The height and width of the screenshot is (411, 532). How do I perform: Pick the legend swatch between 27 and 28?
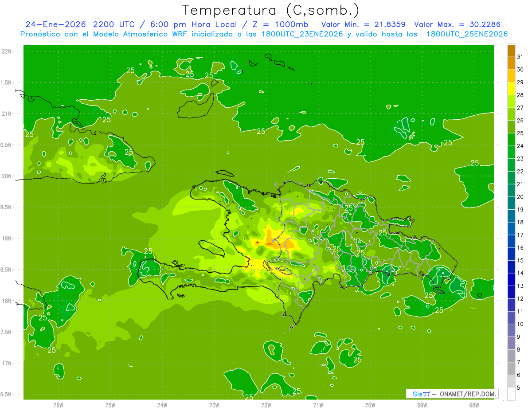[511, 101]
